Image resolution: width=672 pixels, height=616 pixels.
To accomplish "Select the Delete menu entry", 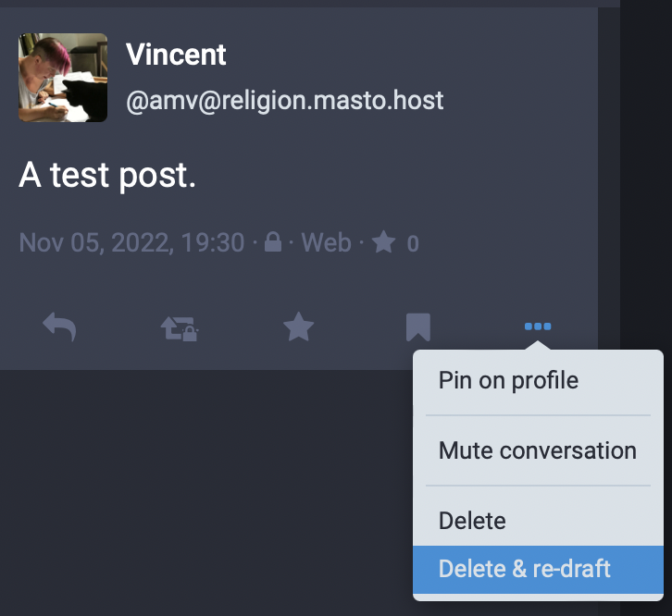I will (x=472, y=521).
